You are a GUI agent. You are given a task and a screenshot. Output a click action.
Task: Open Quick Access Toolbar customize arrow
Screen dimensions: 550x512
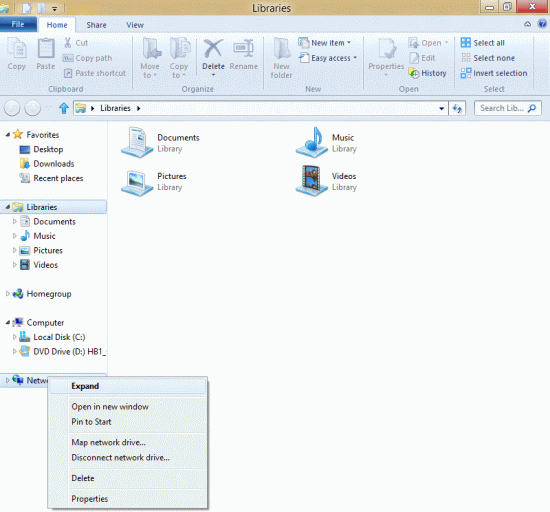click(x=54, y=8)
